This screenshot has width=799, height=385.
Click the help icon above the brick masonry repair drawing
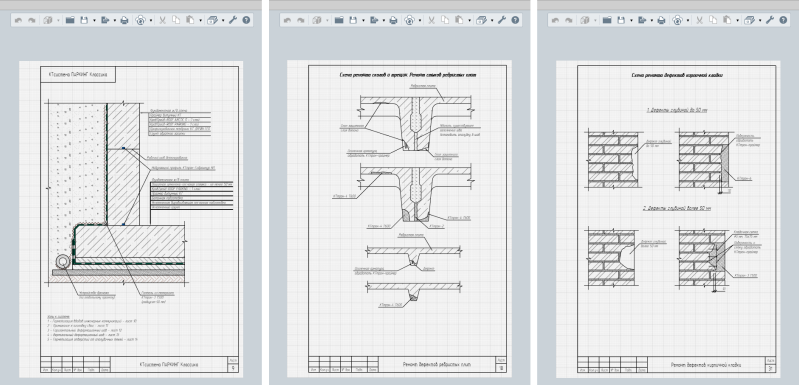[784, 20]
